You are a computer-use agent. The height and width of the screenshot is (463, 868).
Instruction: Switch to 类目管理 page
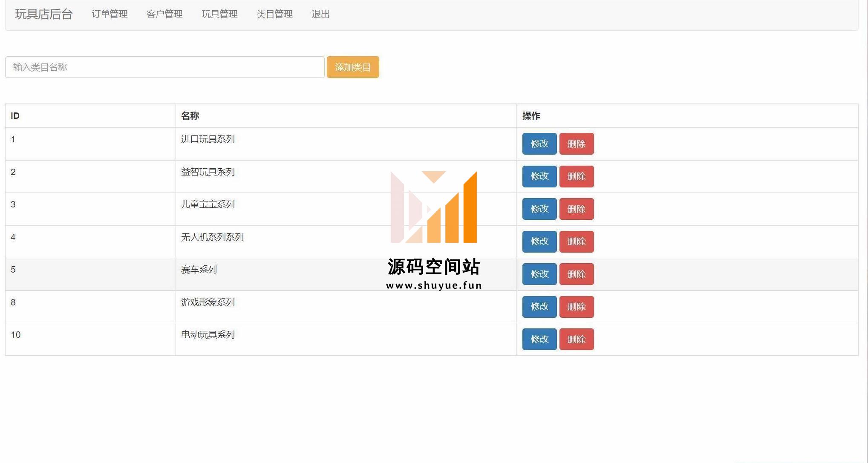click(274, 14)
